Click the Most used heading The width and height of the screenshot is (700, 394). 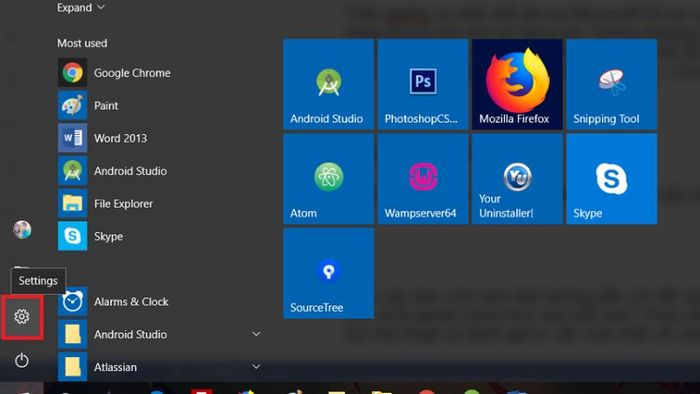coord(82,43)
